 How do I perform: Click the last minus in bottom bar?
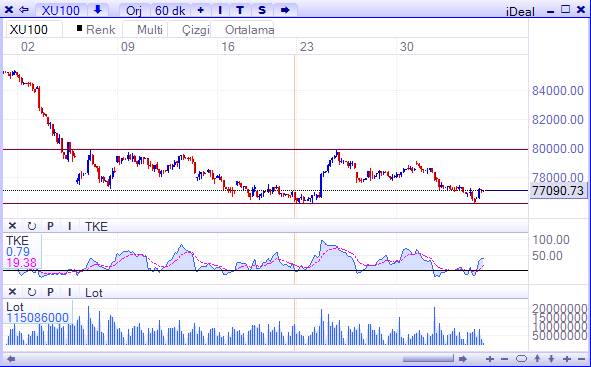point(581,359)
